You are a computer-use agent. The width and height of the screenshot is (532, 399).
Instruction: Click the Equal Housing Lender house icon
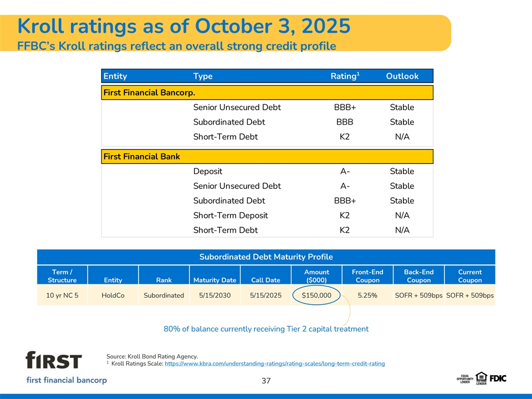tap(480, 378)
